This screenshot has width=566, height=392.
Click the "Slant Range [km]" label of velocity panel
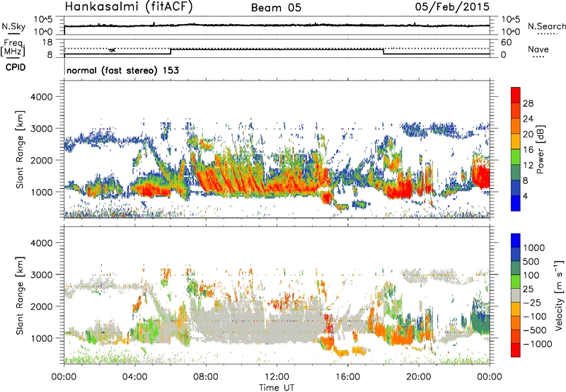(20, 296)
